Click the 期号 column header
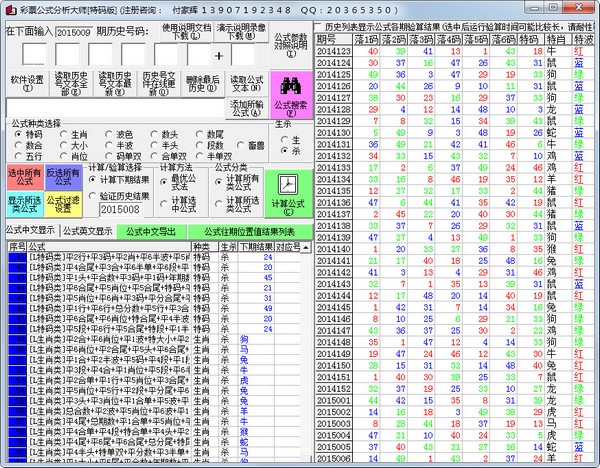This screenshot has width=600, height=468. pyautogui.click(x=334, y=39)
